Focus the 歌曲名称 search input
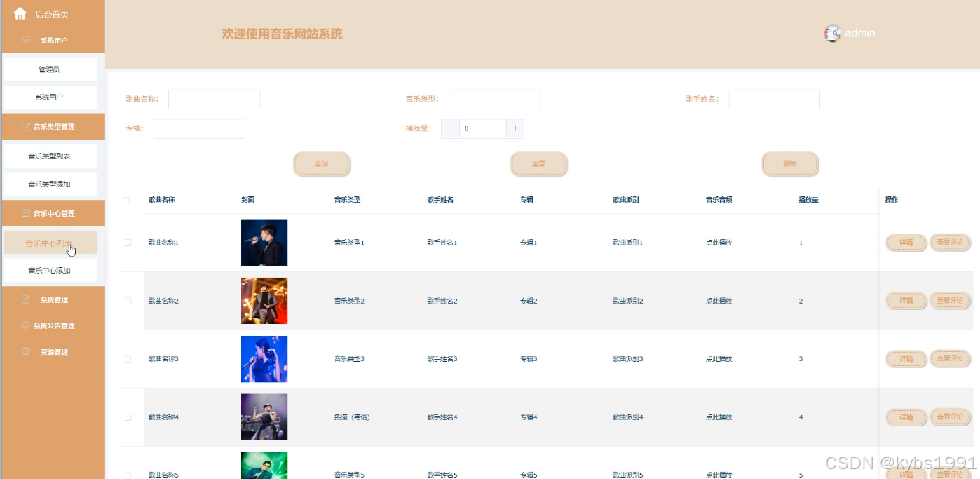Image resolution: width=980 pixels, height=479 pixels. coord(214,99)
